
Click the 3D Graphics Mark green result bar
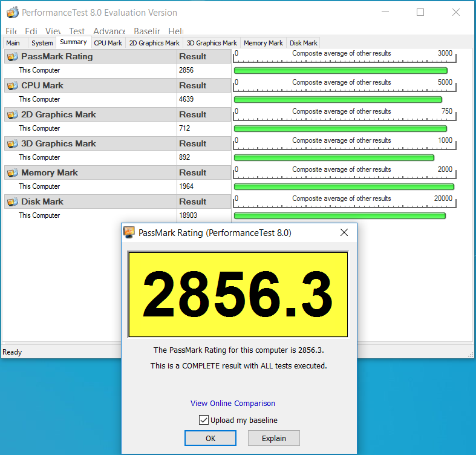coord(334,158)
